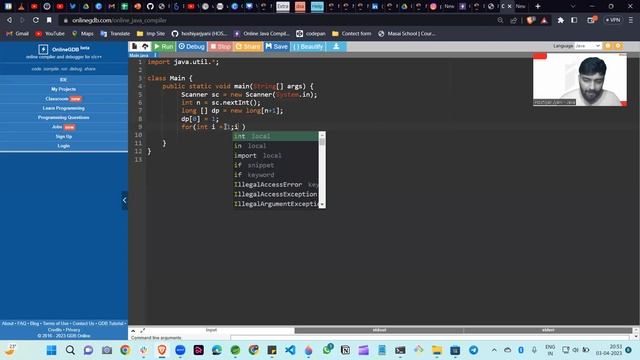Open Gmail bookmark
The width and height of the screenshot is (640, 360).
point(18,33)
